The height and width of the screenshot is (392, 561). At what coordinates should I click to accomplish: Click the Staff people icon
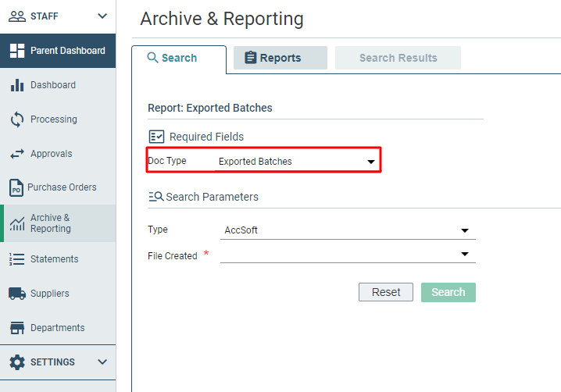click(17, 16)
